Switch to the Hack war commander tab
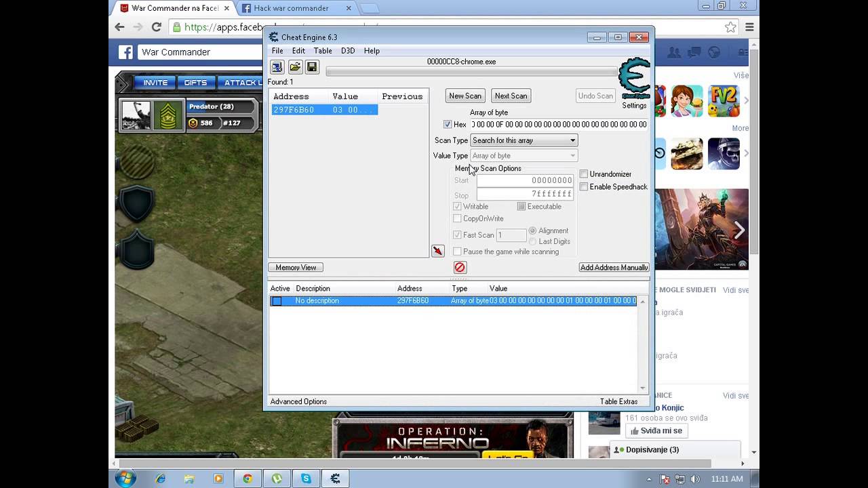The height and width of the screenshot is (488, 868). click(x=290, y=8)
